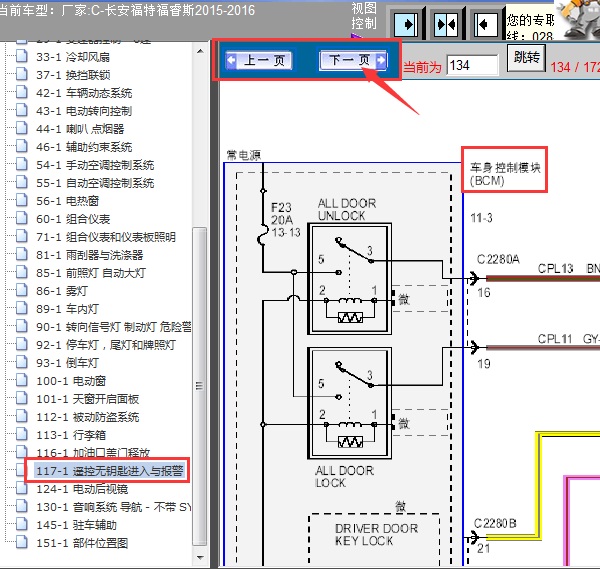Click the center split view control icon

[x=446, y=24]
